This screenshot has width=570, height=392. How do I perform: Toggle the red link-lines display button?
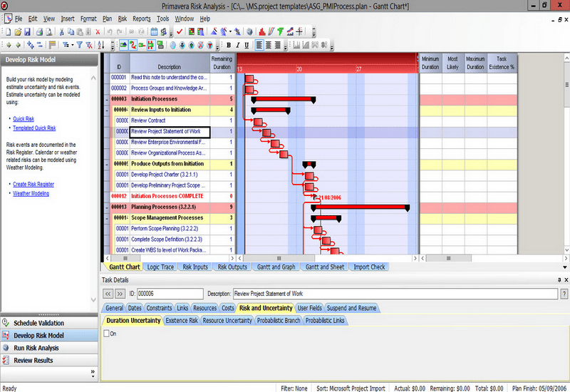[133, 45]
